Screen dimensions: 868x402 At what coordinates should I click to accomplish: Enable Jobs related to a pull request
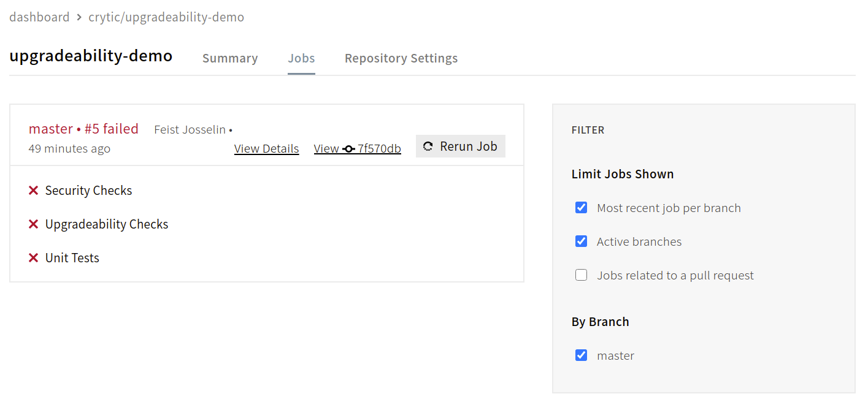tap(581, 275)
